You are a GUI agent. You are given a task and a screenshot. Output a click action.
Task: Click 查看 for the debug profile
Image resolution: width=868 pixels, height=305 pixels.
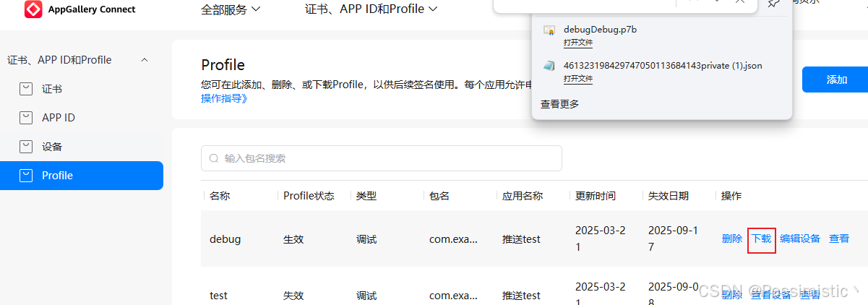[x=839, y=239]
